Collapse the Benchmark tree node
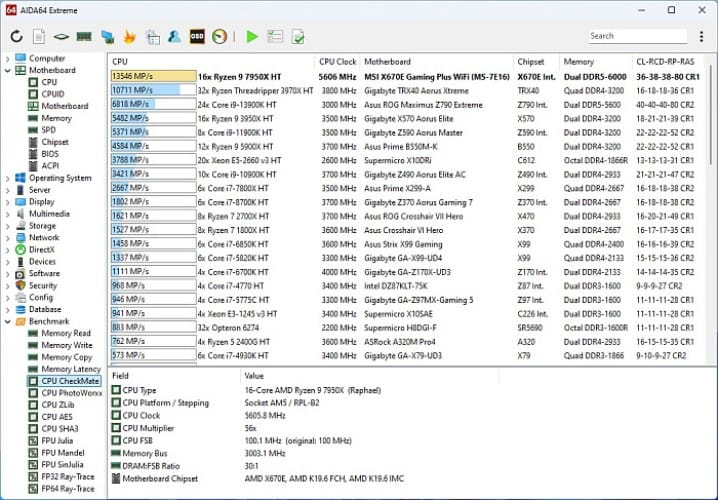Image resolution: width=718 pixels, height=500 pixels. (8, 322)
